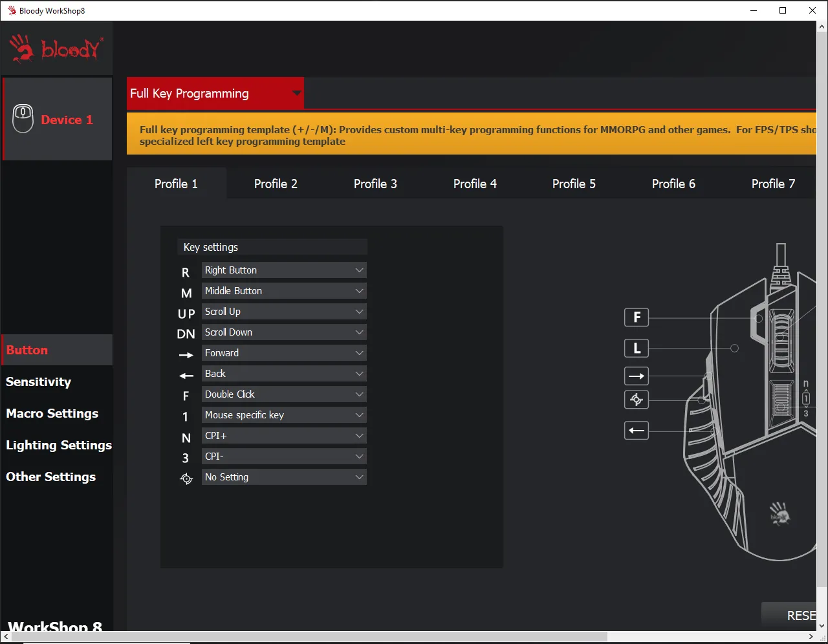The width and height of the screenshot is (828, 644).
Task: Switch to Profile 3 tab
Action: (375, 184)
